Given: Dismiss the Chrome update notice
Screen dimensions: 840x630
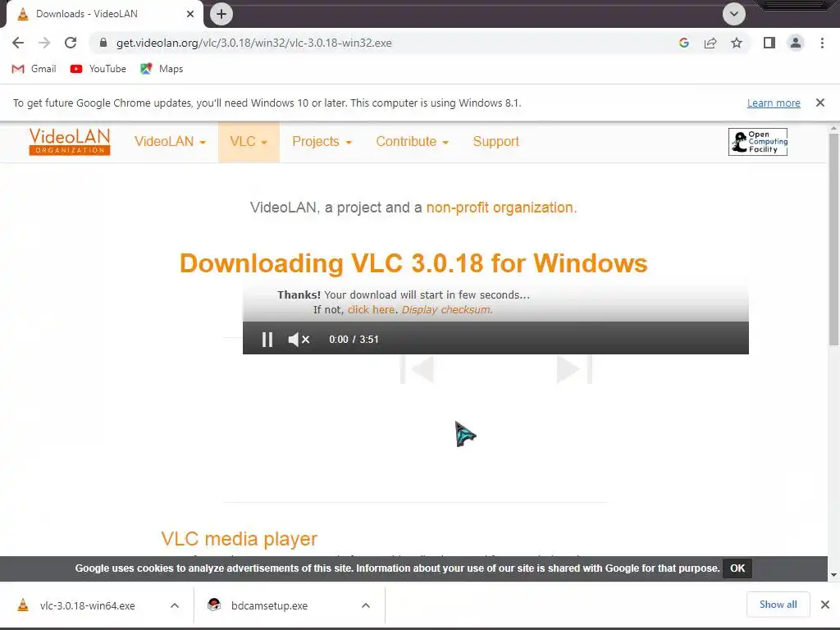Looking at the screenshot, I should (x=820, y=103).
